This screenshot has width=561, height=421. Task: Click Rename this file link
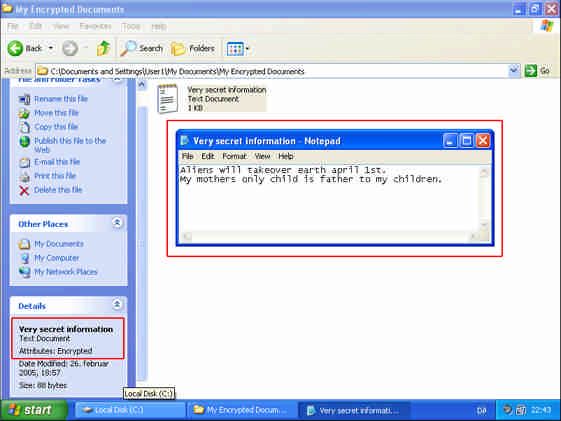point(61,99)
